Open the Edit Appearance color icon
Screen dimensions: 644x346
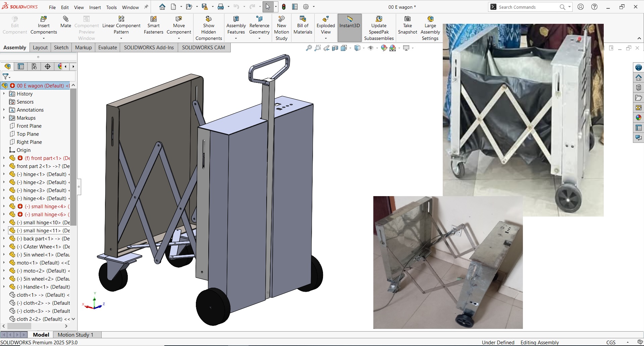pyautogui.click(x=384, y=48)
